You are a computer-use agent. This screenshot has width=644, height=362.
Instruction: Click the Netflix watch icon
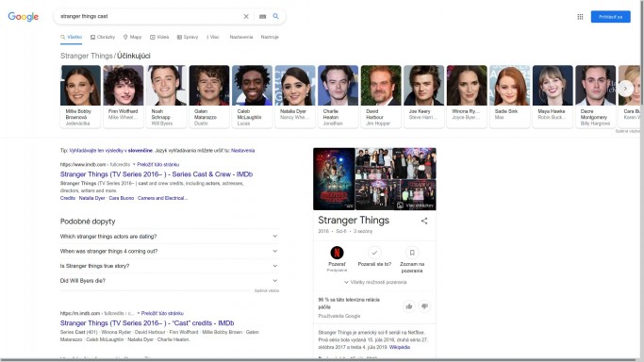click(x=337, y=253)
